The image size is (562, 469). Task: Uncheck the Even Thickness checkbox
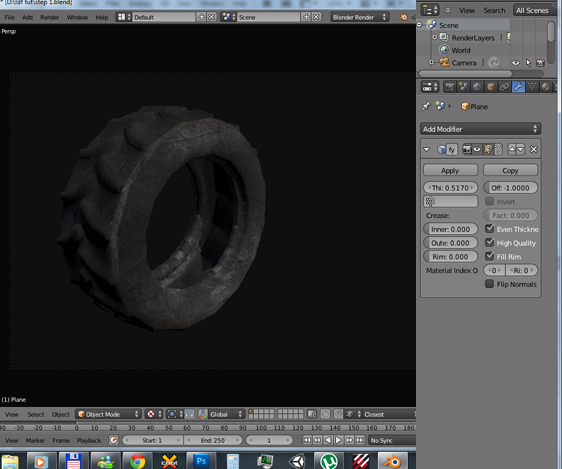[x=490, y=229]
